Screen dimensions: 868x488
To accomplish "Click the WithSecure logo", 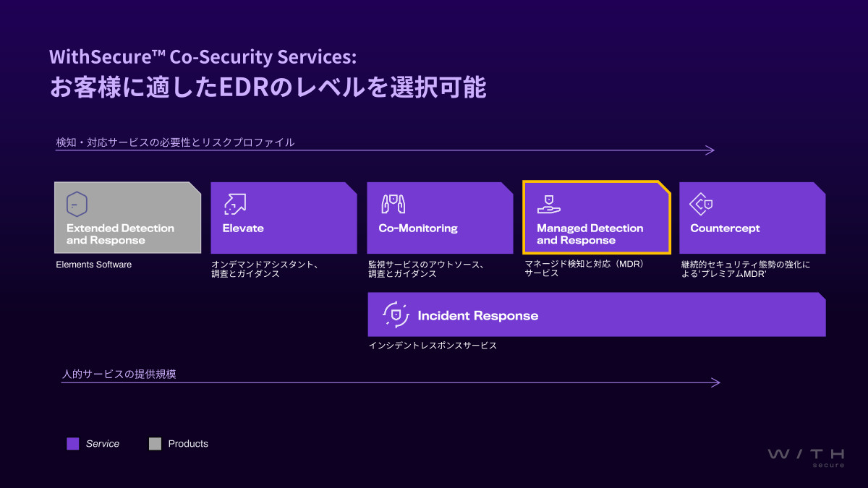I will click(806, 457).
